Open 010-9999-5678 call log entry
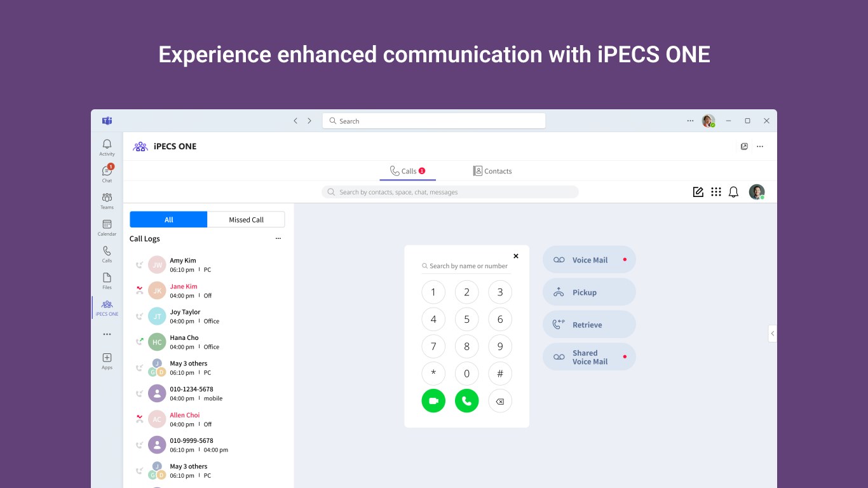The image size is (868, 488). (208, 445)
